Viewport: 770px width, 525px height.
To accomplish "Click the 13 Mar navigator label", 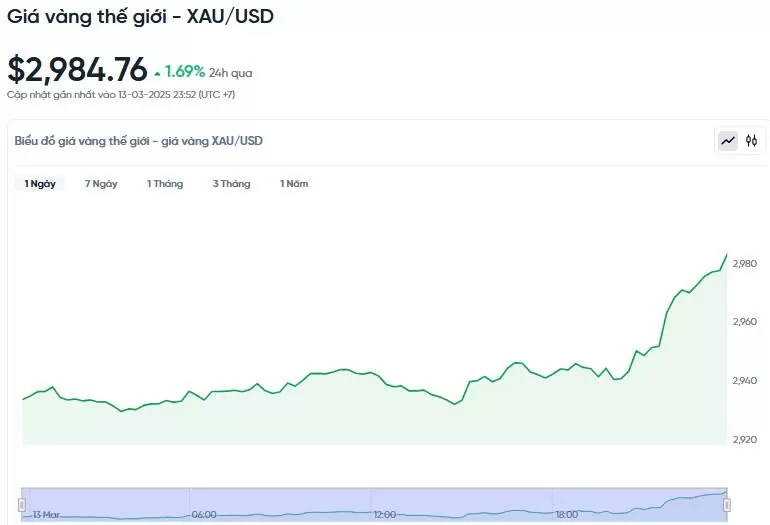I will (x=46, y=514).
